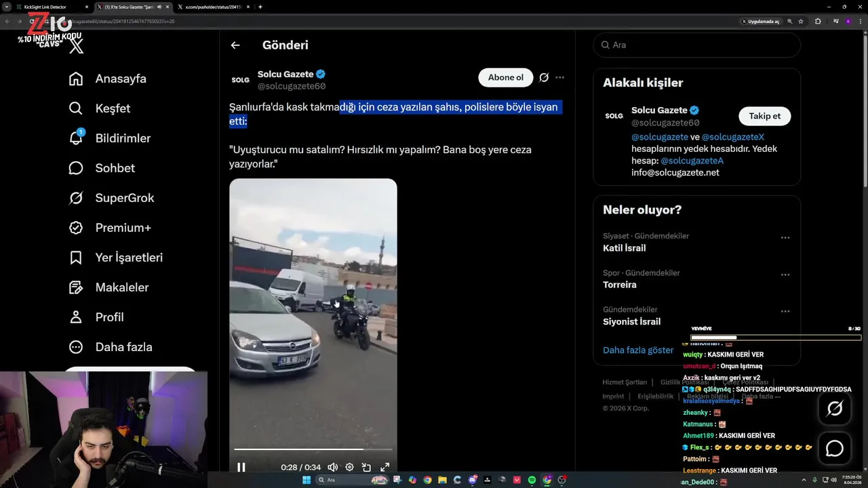Open Siyonist İsrail trending topic

631,321
